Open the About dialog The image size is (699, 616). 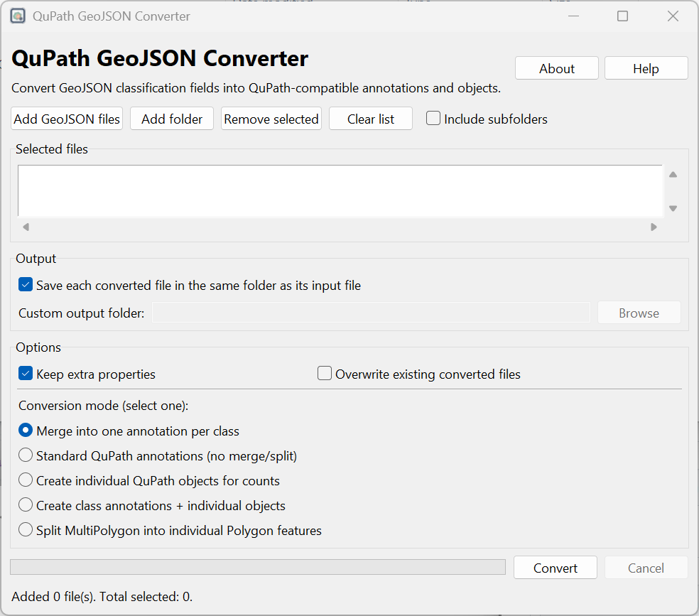point(556,68)
